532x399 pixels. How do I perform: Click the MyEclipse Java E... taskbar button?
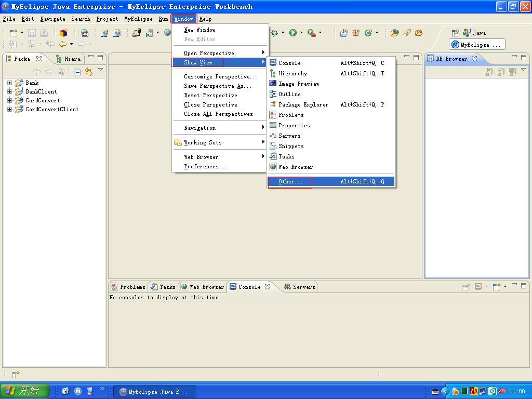click(x=155, y=392)
